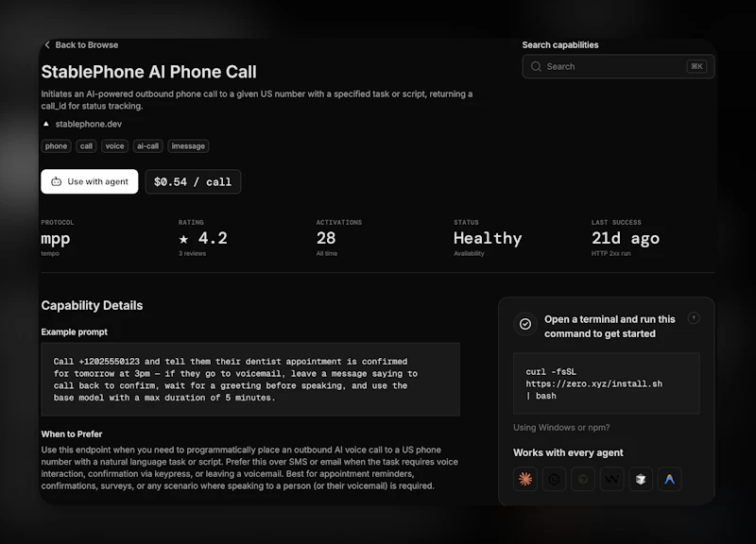Screen dimensions: 756x544
Task: Click the triangle logo beside stablephone.dev
Action: [45, 124]
